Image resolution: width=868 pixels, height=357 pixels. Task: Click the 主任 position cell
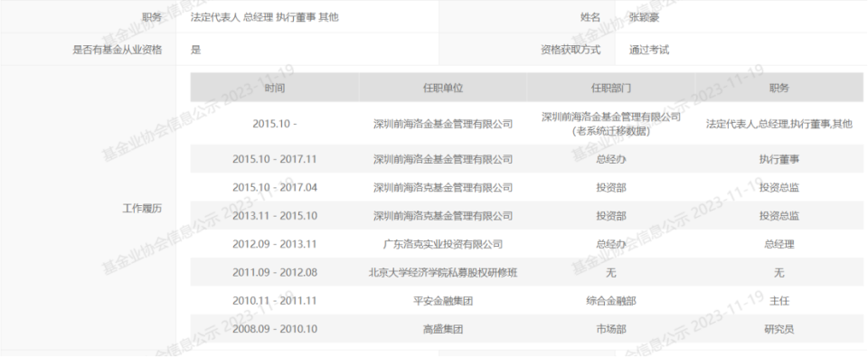click(778, 301)
